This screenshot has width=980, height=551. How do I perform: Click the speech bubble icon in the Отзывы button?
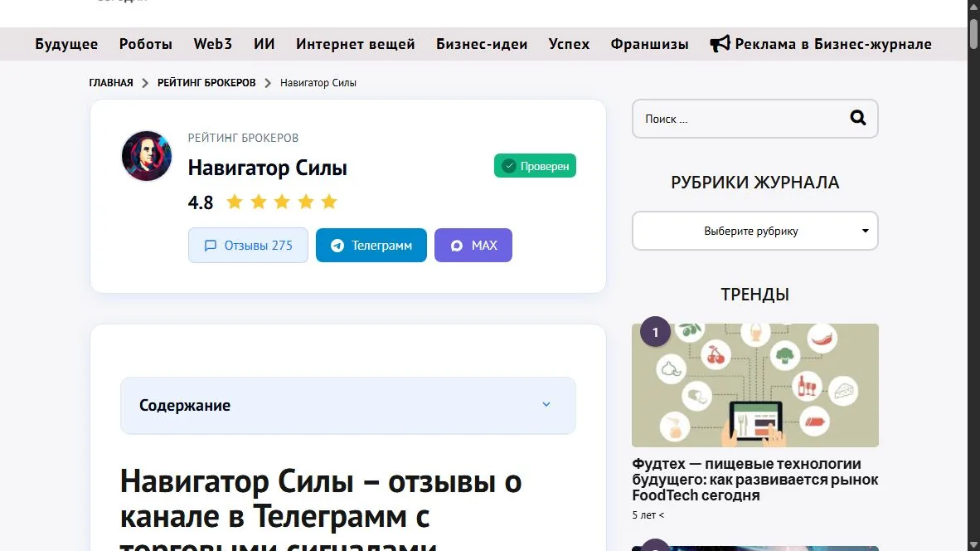[210, 246]
